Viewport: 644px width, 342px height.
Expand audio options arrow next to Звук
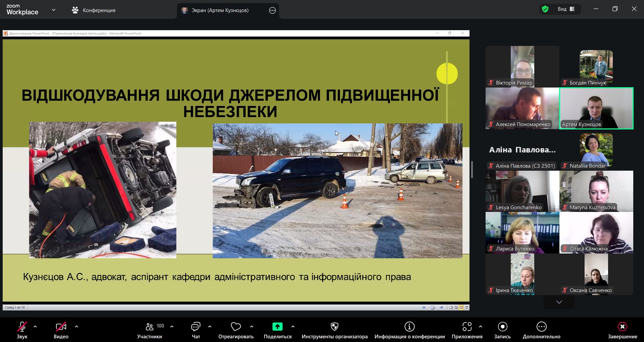coord(35,327)
